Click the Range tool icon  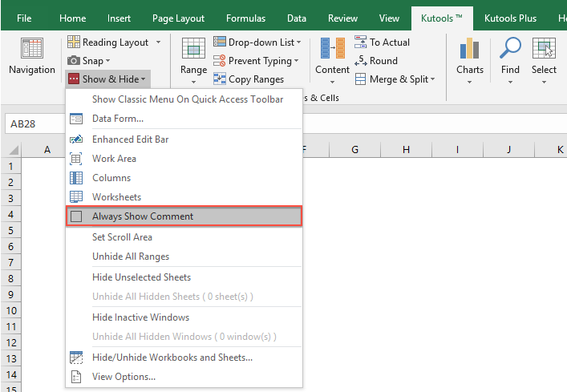pyautogui.click(x=193, y=48)
